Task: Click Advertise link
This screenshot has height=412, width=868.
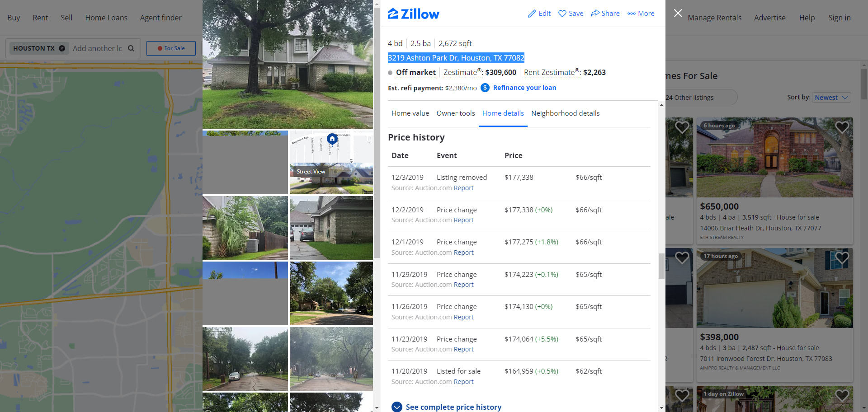Action: tap(770, 18)
